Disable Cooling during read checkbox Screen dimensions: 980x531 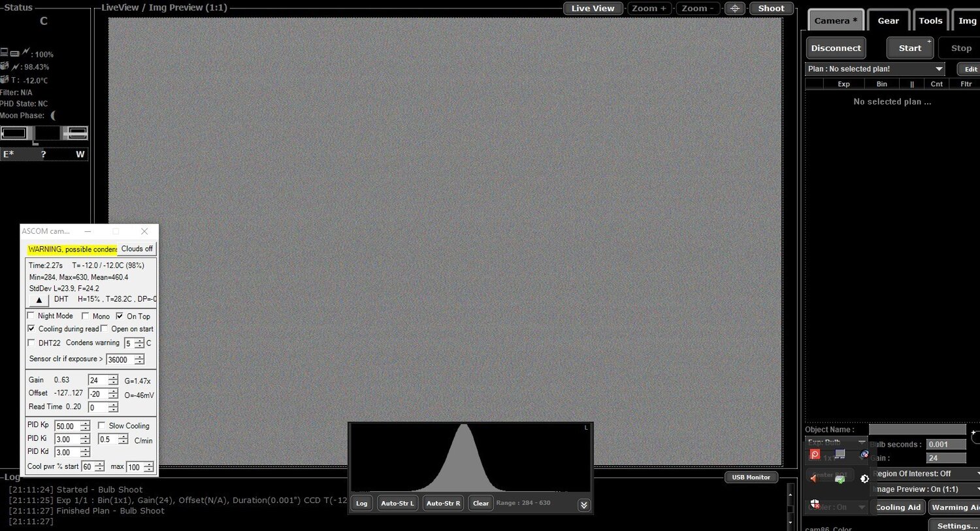point(31,329)
